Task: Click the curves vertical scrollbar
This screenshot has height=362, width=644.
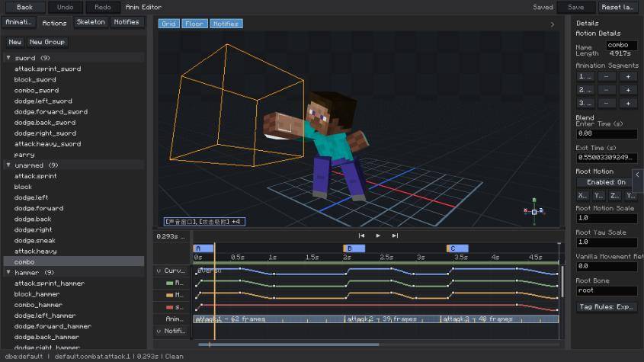Action: tap(562, 281)
